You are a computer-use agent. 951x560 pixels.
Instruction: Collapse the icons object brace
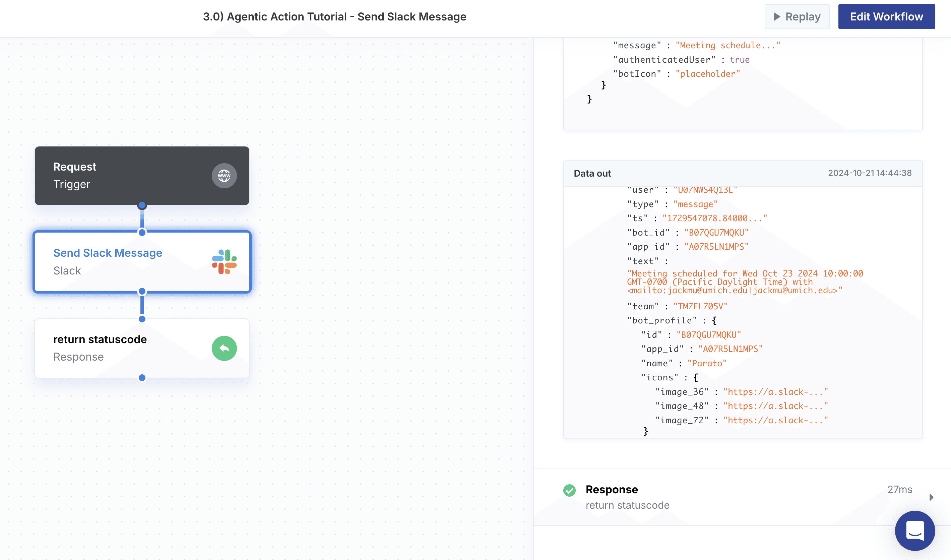tap(695, 377)
